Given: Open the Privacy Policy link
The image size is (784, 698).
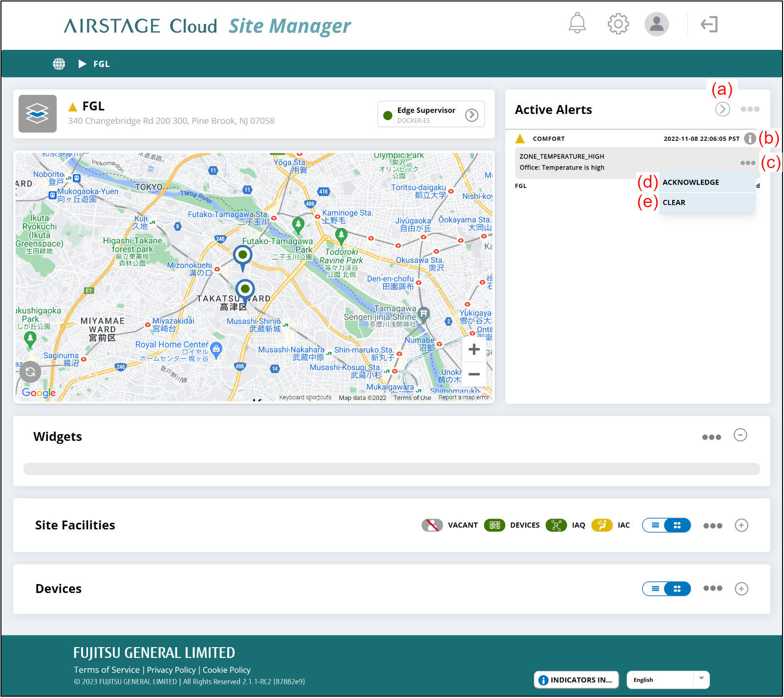Looking at the screenshot, I should click(171, 670).
